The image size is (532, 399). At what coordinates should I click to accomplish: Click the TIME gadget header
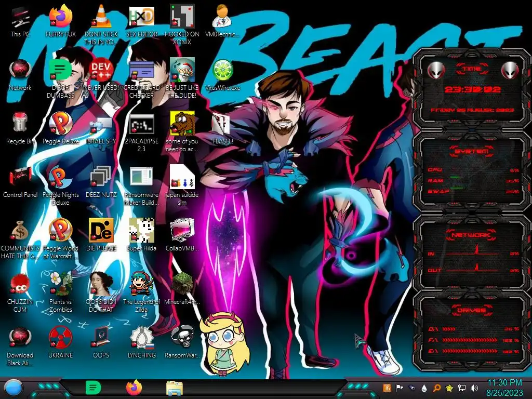[472, 69]
